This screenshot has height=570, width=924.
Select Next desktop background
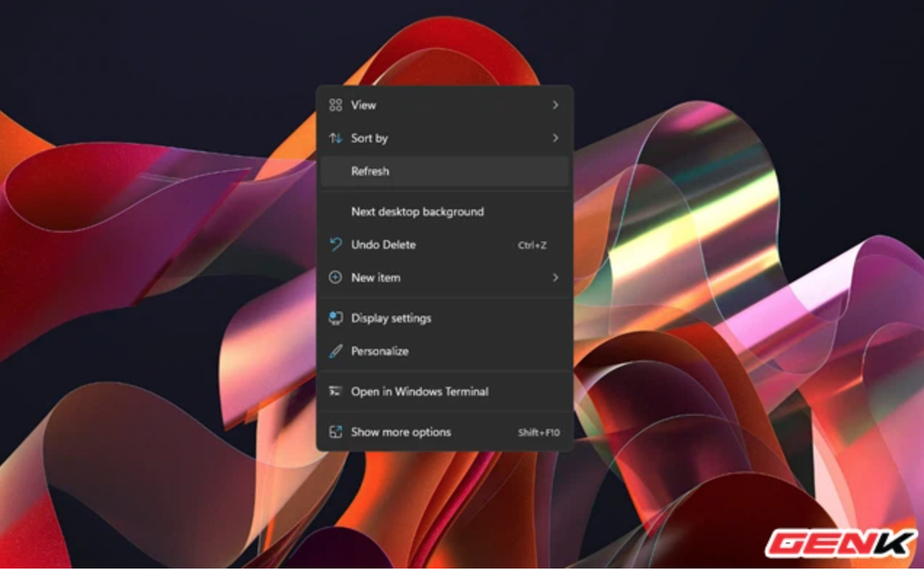click(x=417, y=212)
